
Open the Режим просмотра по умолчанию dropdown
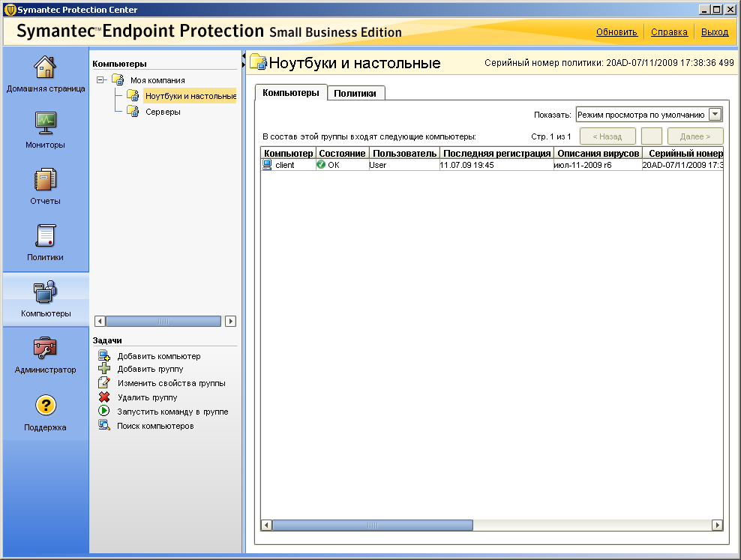tap(715, 115)
